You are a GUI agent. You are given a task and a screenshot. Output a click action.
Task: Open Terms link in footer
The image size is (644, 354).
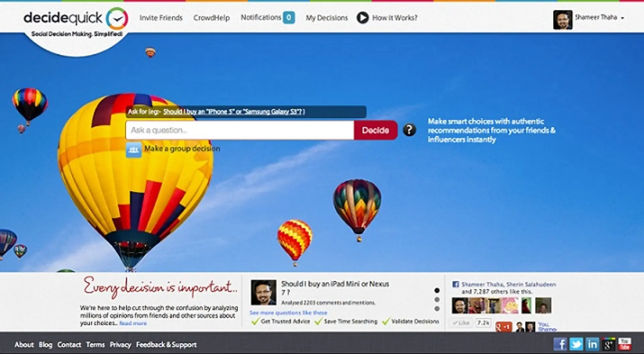95,345
